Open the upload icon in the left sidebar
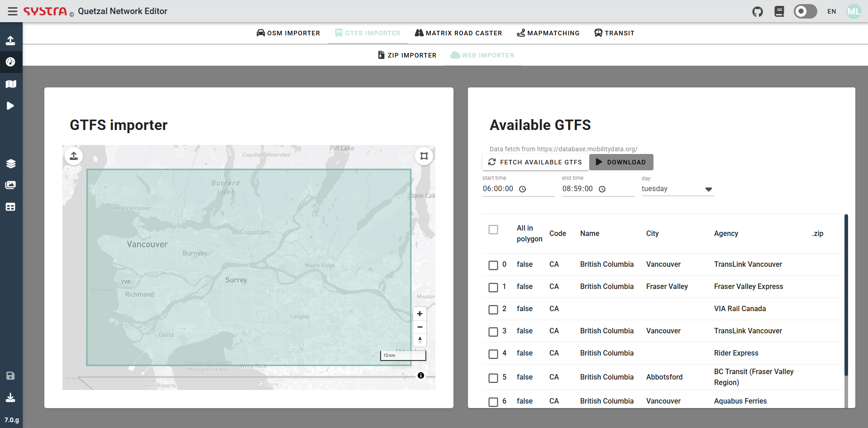Viewport: 868px width, 428px height. 10,40
